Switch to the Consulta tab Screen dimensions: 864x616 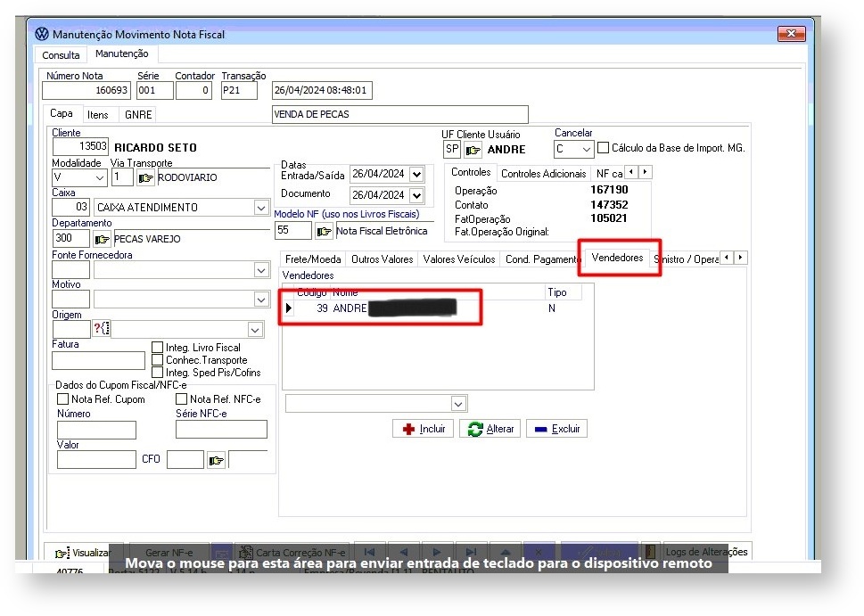(61, 55)
